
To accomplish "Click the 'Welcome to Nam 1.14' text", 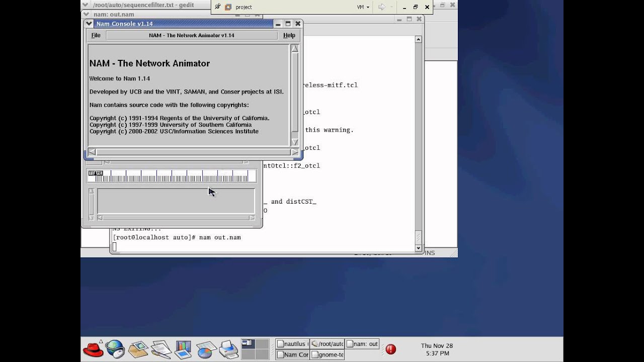I will pyautogui.click(x=120, y=78).
